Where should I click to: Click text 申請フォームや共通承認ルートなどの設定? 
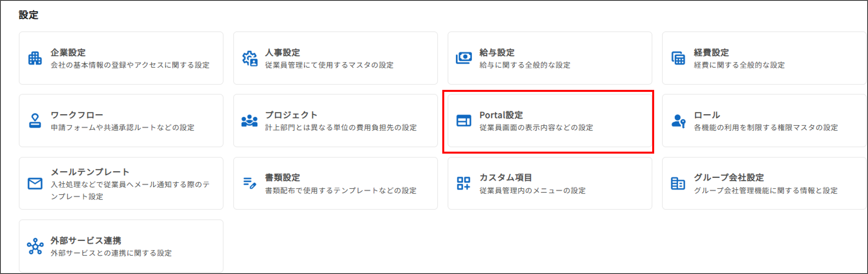coord(123,128)
